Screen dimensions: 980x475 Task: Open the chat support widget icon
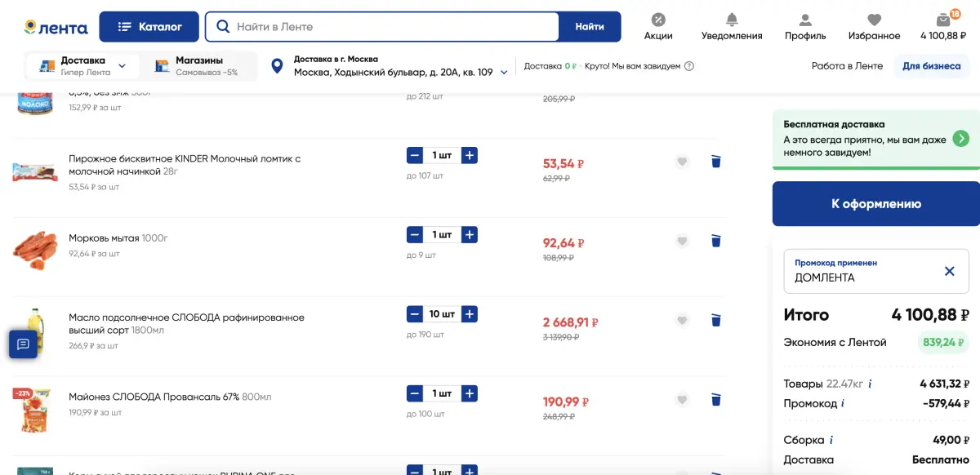tap(23, 344)
